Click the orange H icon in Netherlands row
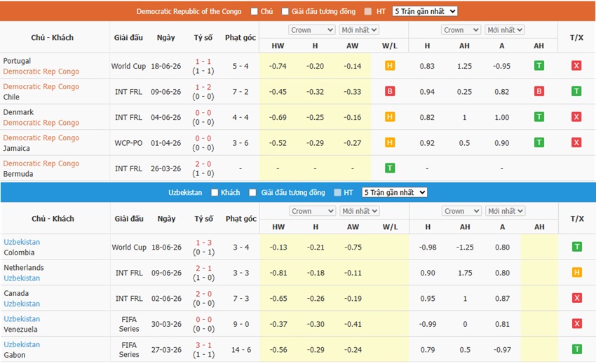596x364 pixels. tap(577, 272)
